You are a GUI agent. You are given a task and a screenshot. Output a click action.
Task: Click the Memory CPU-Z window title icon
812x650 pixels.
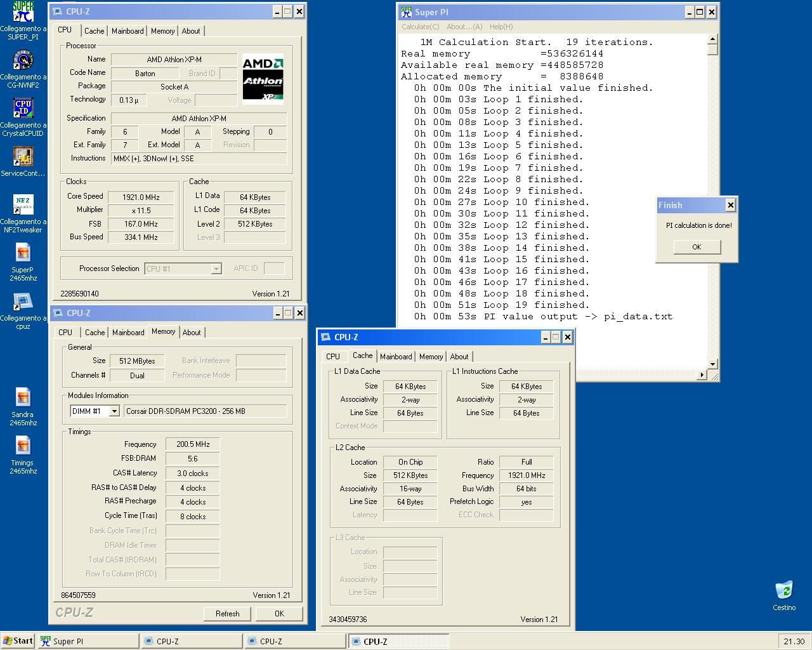[58, 313]
